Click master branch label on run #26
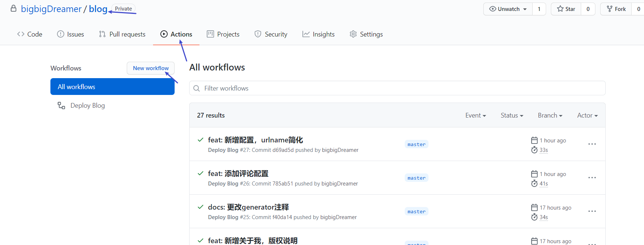644x245 pixels. pos(416,178)
